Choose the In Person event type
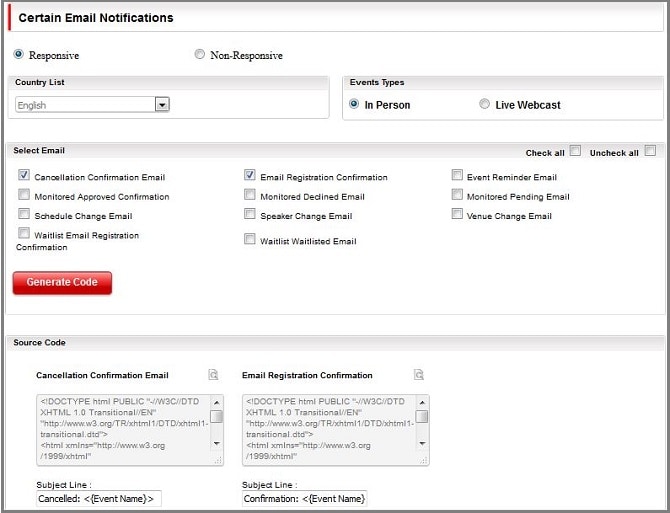This screenshot has width=670, height=513. [x=354, y=104]
